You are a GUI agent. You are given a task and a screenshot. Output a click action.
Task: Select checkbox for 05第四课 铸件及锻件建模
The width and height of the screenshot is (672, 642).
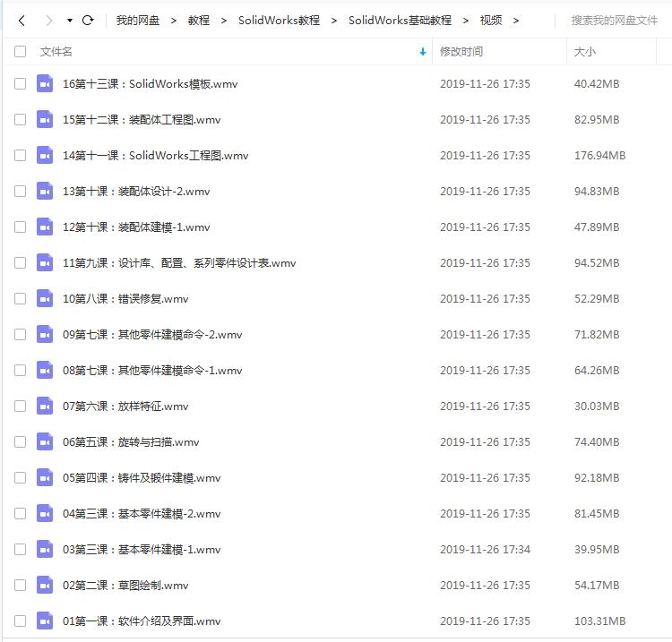(x=20, y=477)
